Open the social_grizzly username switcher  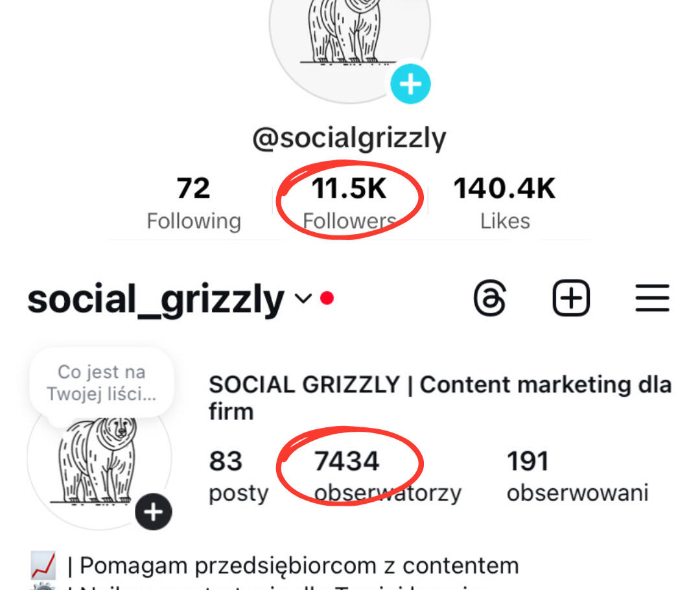click(x=156, y=300)
